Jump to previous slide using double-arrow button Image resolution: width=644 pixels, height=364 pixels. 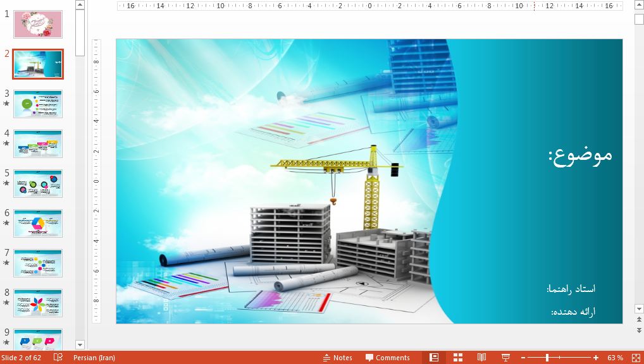[x=639, y=320]
